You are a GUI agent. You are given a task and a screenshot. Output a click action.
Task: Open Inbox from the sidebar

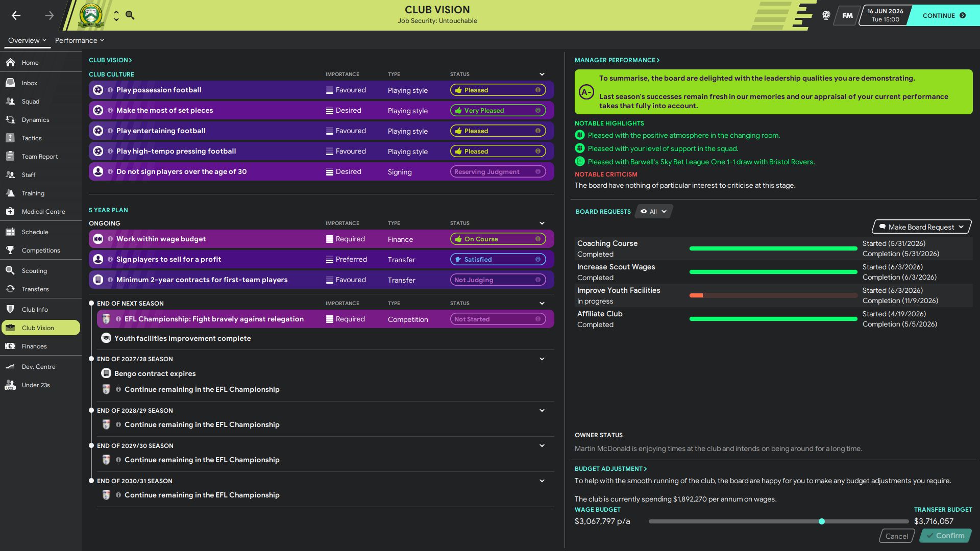pyautogui.click(x=41, y=83)
